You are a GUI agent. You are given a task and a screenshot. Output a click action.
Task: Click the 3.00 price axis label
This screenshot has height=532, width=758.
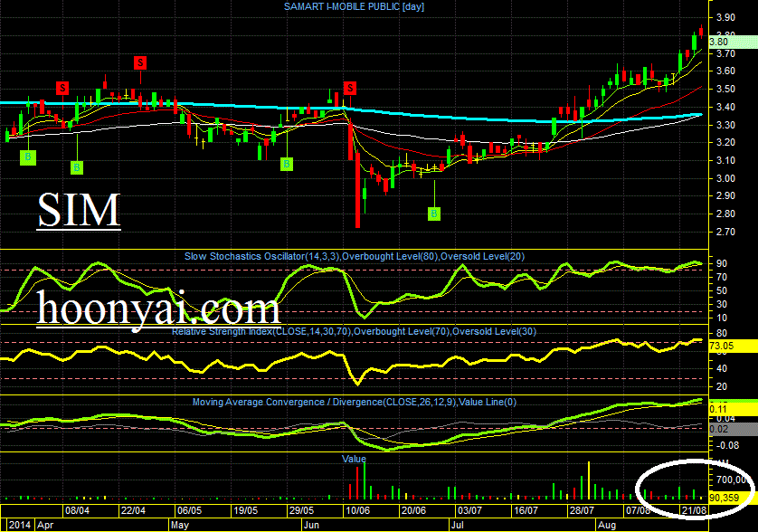coord(725,178)
